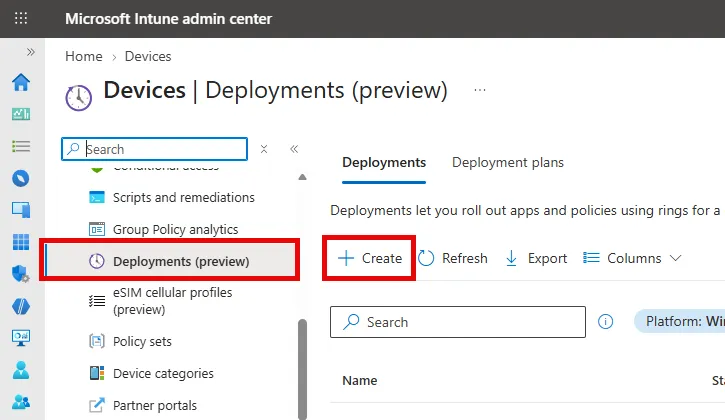Refresh the deployments list
Screen dimensions: 725x420
point(453,258)
